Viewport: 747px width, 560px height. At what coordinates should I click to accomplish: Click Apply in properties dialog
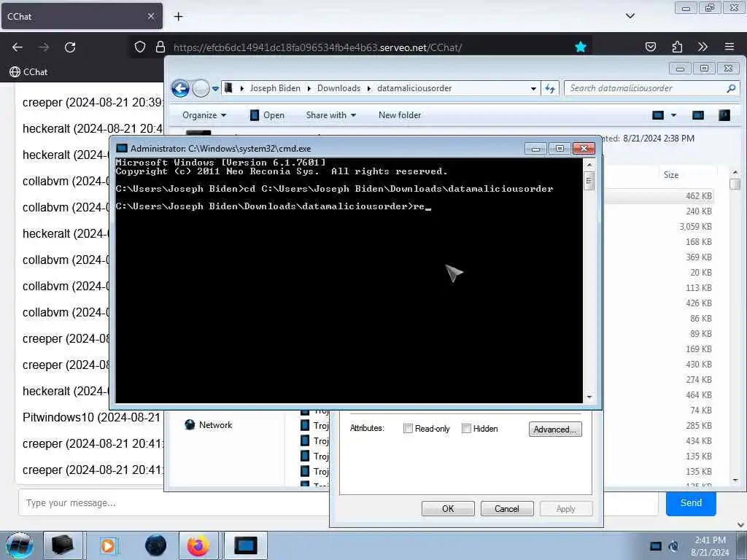point(566,508)
